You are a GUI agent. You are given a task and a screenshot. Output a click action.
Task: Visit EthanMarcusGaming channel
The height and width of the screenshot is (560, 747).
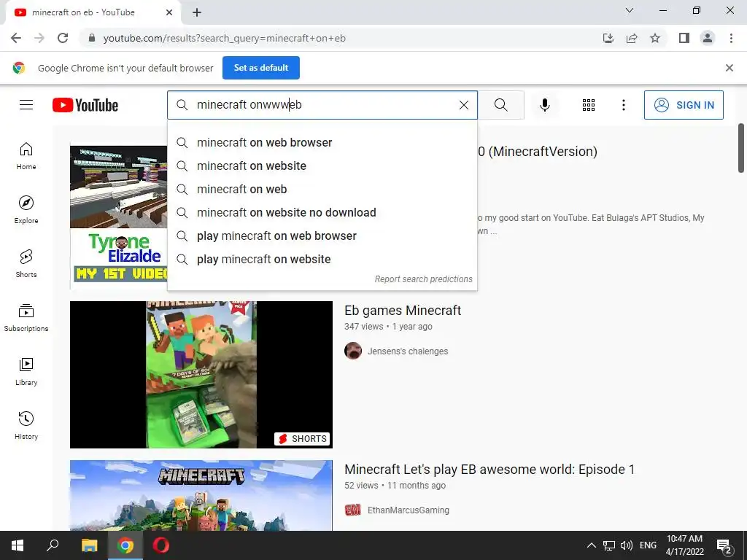409,510
